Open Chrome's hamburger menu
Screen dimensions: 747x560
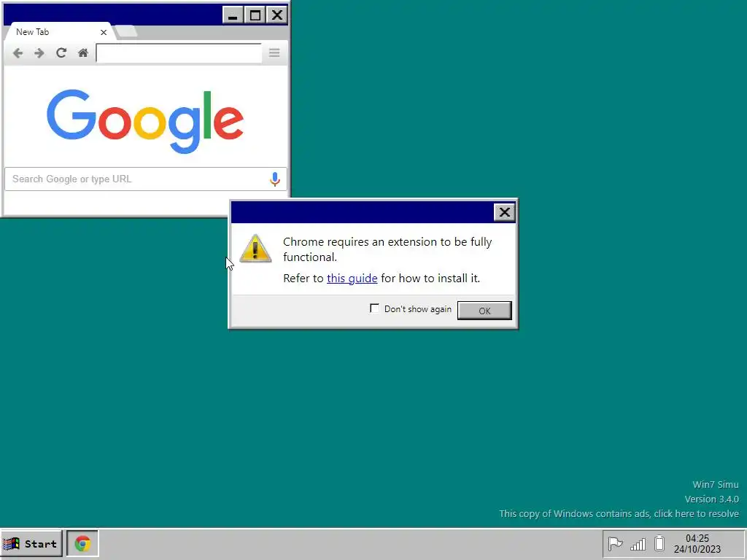pyautogui.click(x=274, y=52)
